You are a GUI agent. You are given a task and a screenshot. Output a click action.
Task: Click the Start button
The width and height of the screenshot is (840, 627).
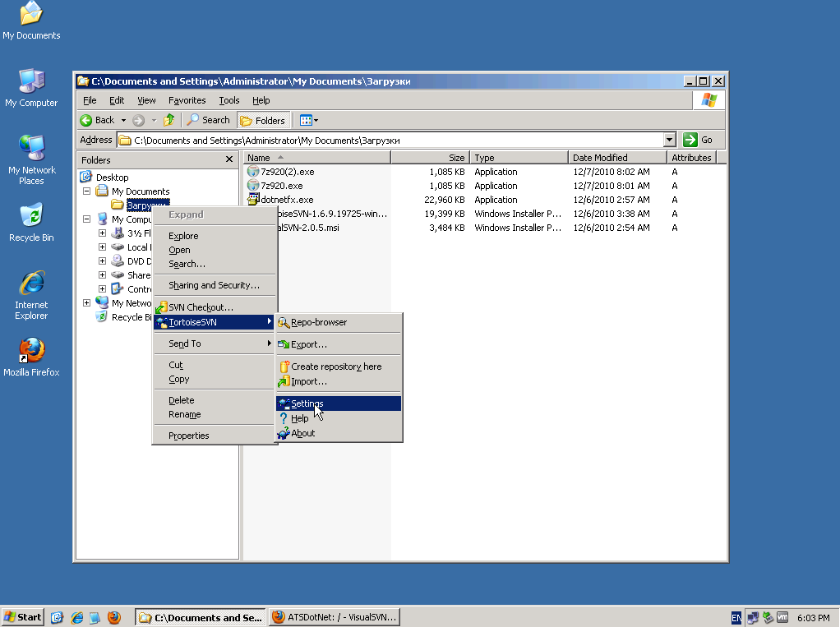click(22, 617)
